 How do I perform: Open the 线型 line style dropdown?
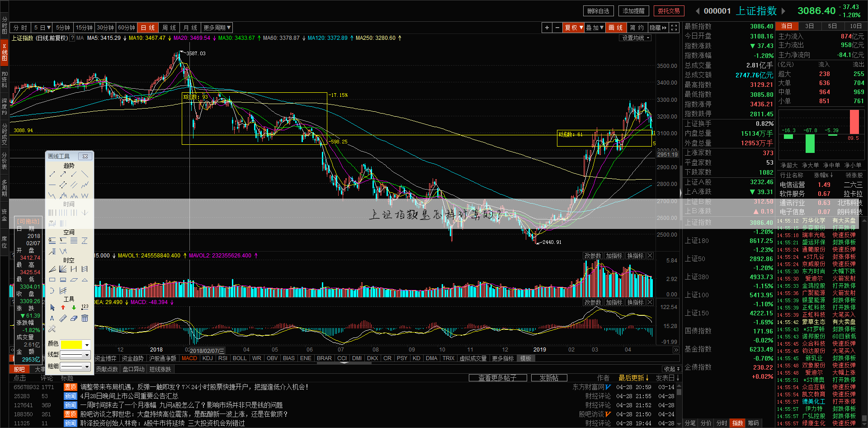point(75,355)
